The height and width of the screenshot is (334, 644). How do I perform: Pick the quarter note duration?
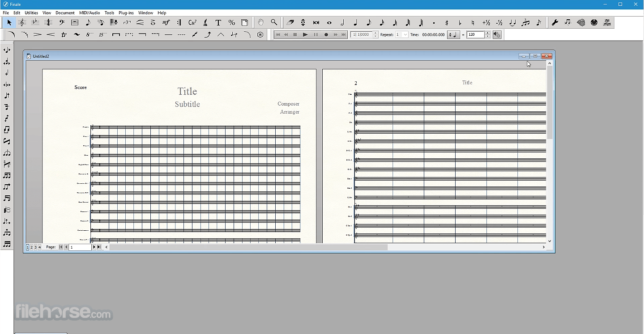[355, 22]
